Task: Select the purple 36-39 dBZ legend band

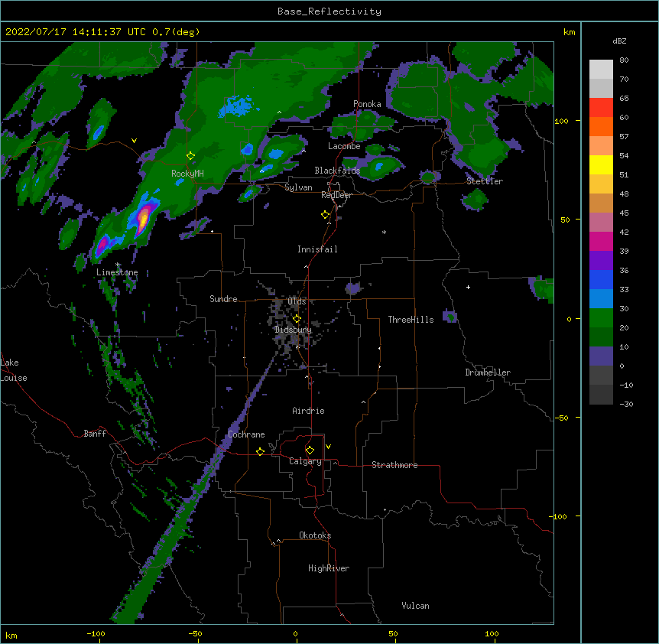Action: pyautogui.click(x=601, y=261)
